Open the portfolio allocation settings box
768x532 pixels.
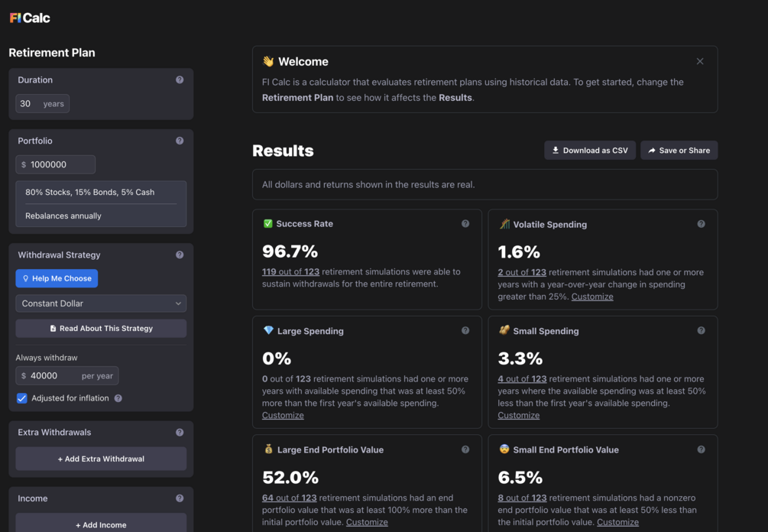click(x=101, y=203)
